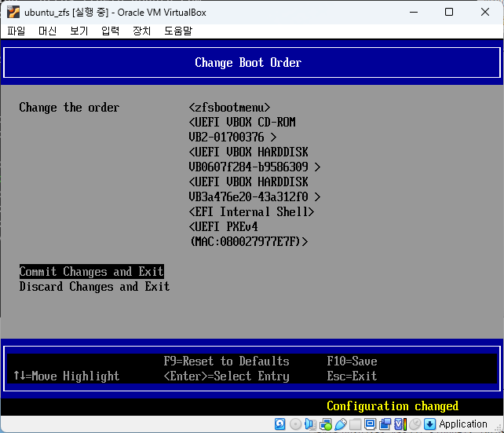Viewport: 504px width, 433px height.
Task: Click the keyboard capture arrow icon
Action: coord(429,424)
